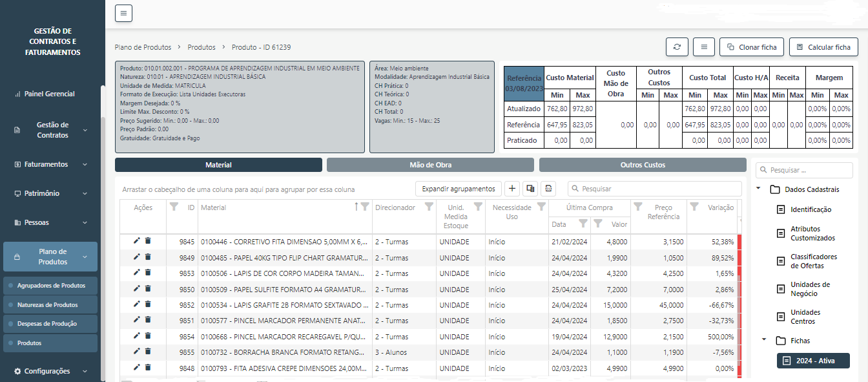Image resolution: width=868 pixels, height=382 pixels.
Task: Click the refresh icon button
Action: click(x=677, y=47)
